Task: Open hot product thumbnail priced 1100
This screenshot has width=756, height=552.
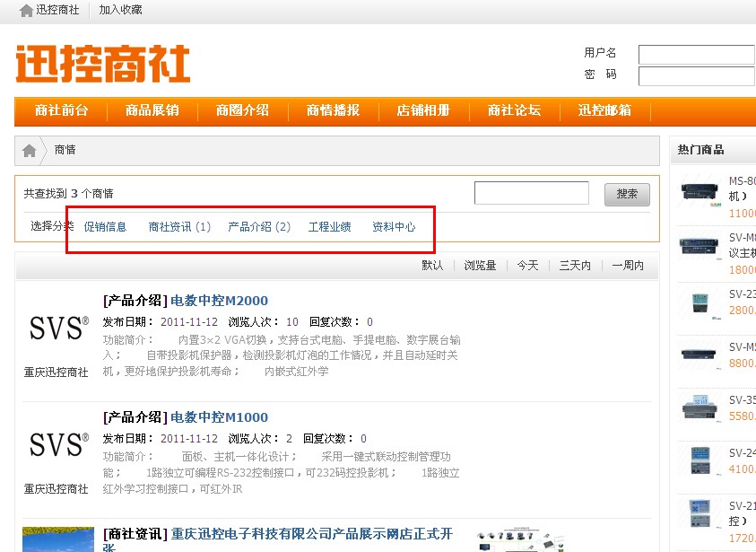Action: 700,192
